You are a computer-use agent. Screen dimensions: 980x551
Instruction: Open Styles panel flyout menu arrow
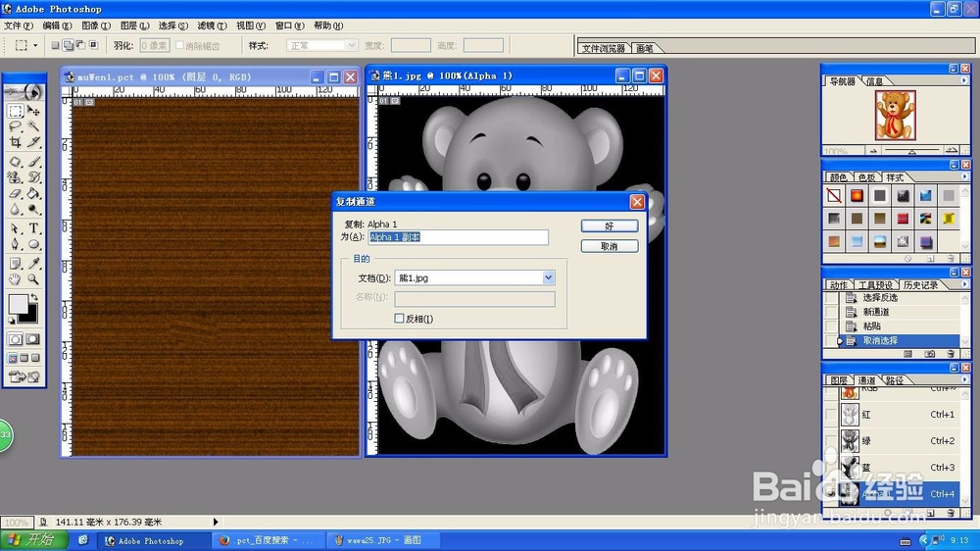point(963,177)
